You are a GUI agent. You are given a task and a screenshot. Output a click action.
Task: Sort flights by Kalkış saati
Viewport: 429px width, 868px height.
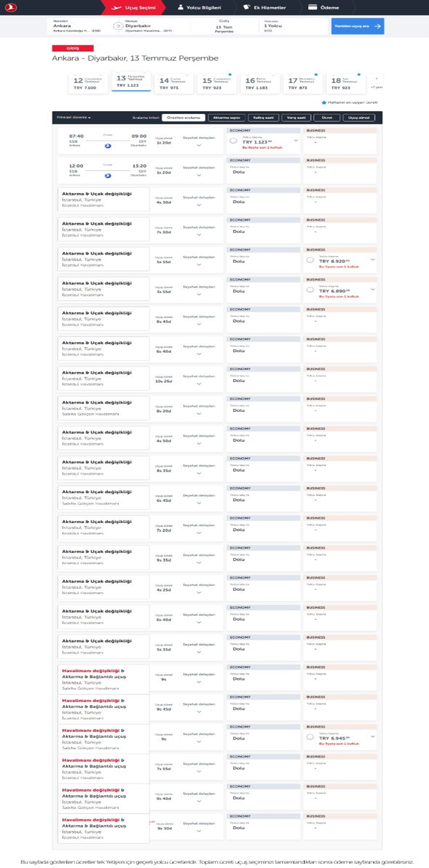[x=264, y=118]
